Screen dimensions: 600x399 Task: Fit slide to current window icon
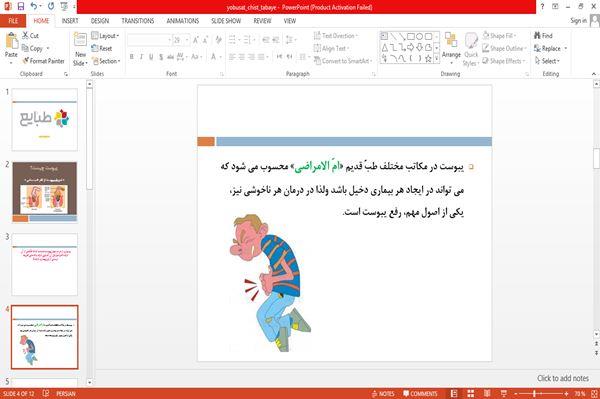click(595, 394)
